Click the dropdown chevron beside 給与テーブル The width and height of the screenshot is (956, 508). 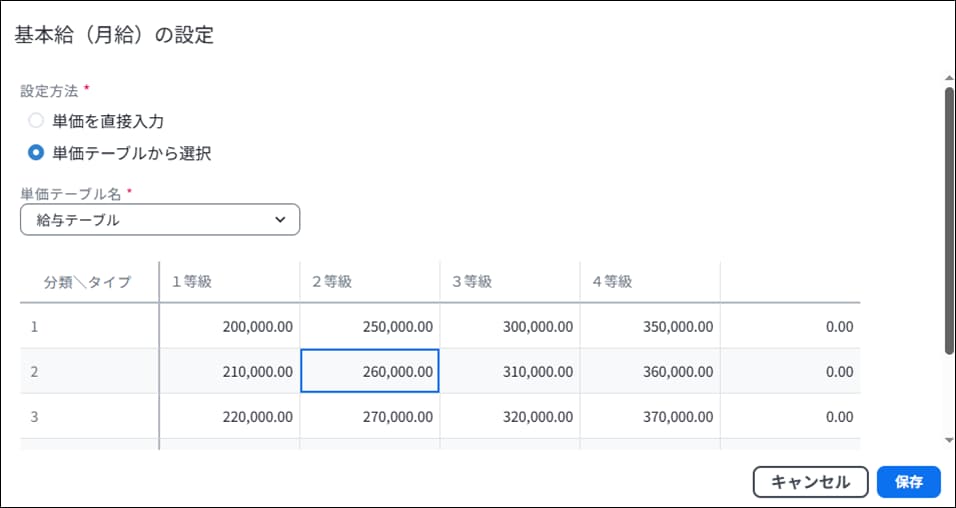click(280, 220)
